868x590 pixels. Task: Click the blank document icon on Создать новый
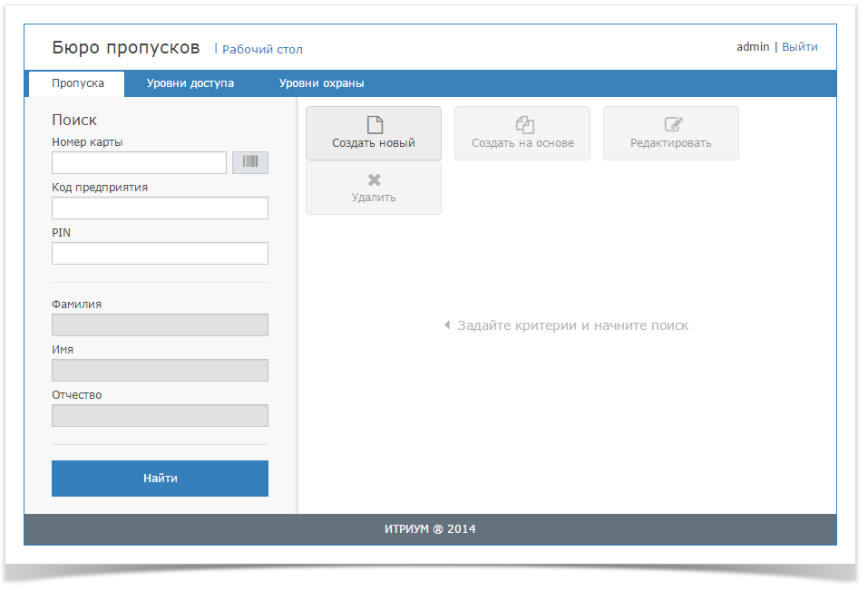374,125
